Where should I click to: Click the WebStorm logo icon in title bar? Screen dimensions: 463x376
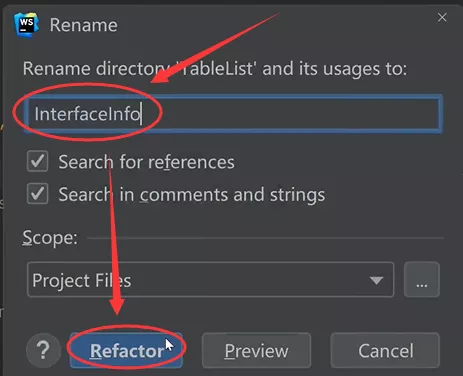[x=26, y=24]
